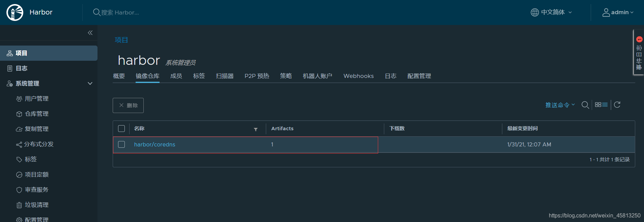The image size is (644, 222).
Task: Switch to the 策略 tab
Action: tap(286, 76)
